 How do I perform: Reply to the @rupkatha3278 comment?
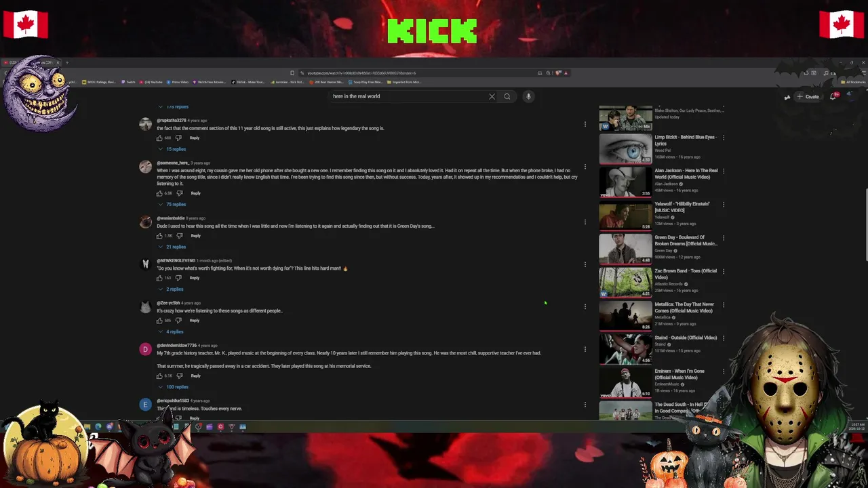pos(195,138)
